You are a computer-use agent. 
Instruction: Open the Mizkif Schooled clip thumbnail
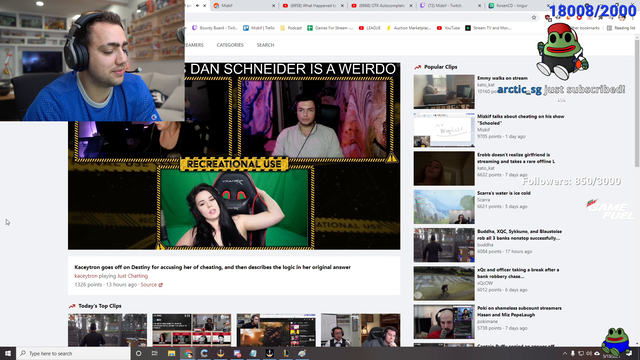pos(444,130)
